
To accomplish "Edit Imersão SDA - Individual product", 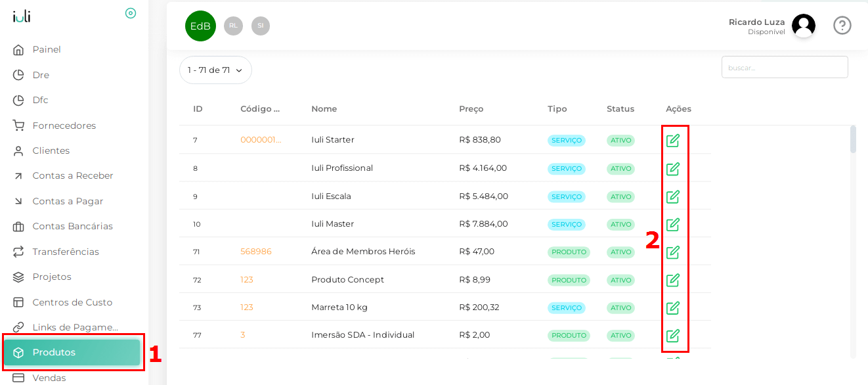I will pyautogui.click(x=673, y=336).
